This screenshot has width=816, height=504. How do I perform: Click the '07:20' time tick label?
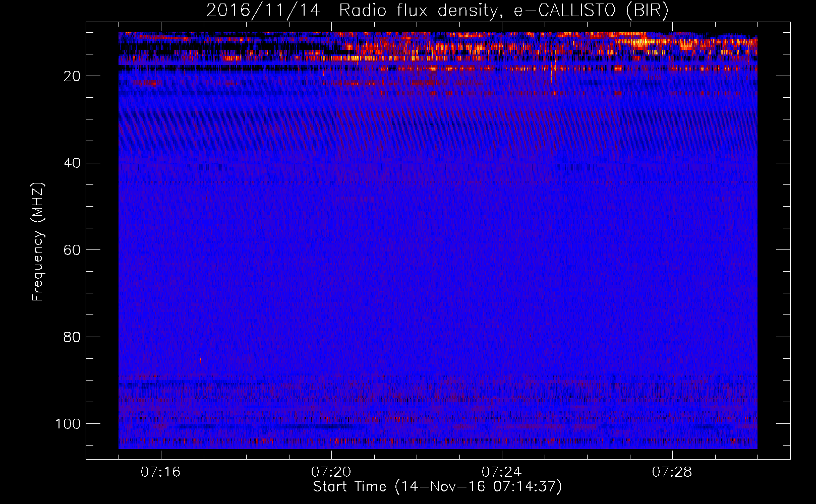(x=331, y=472)
